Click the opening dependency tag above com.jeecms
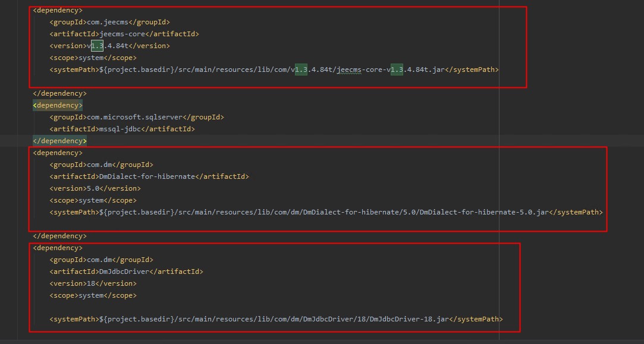Screen dimensions: 644x344 (58, 10)
